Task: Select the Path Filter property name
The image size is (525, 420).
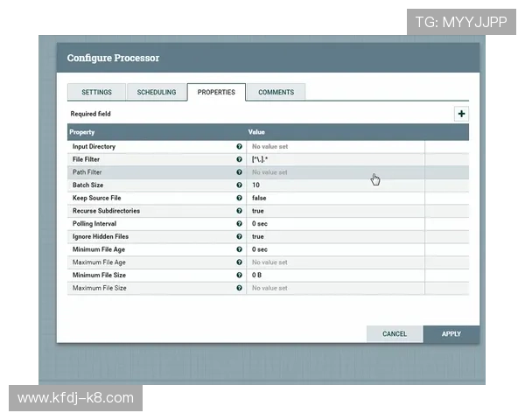Action: pos(87,172)
